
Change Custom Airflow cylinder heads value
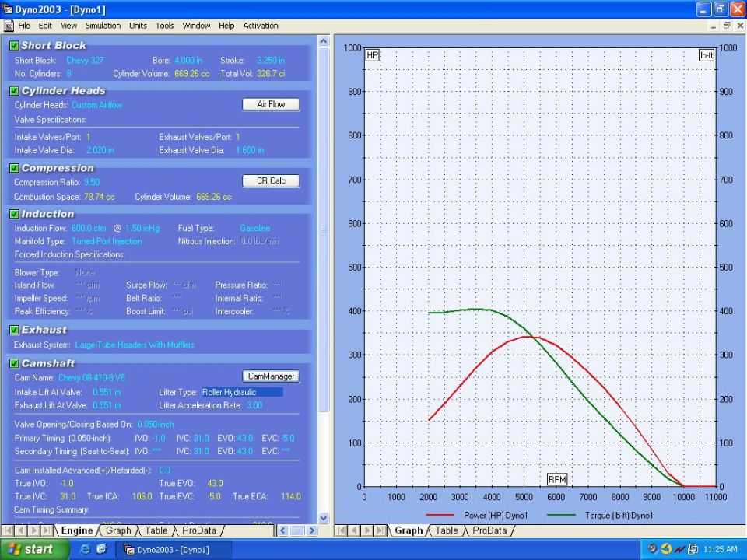(x=96, y=105)
